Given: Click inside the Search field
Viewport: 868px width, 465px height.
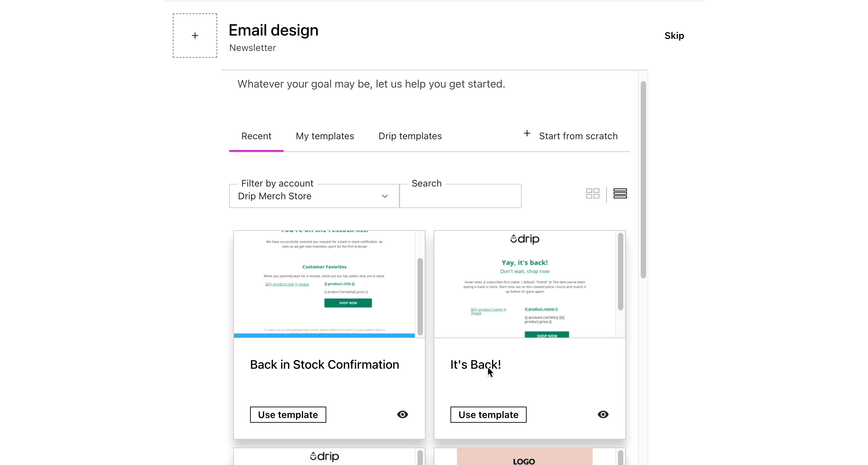Looking at the screenshot, I should [x=460, y=196].
